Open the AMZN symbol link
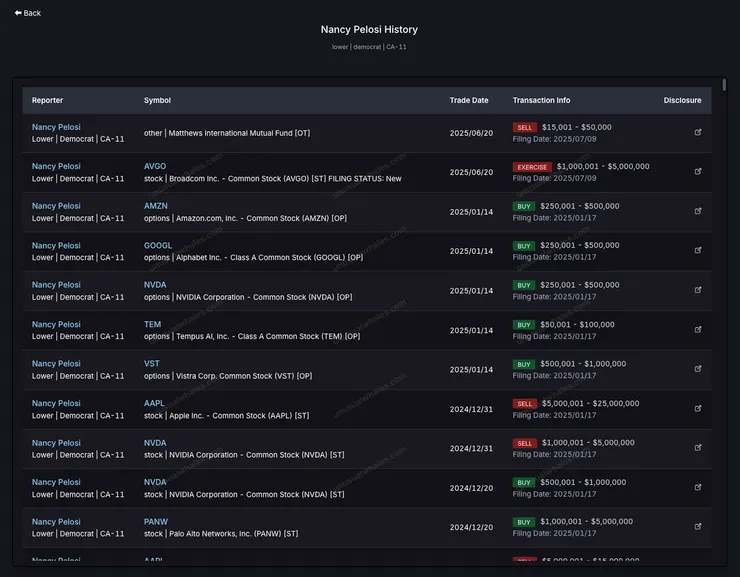 click(157, 206)
